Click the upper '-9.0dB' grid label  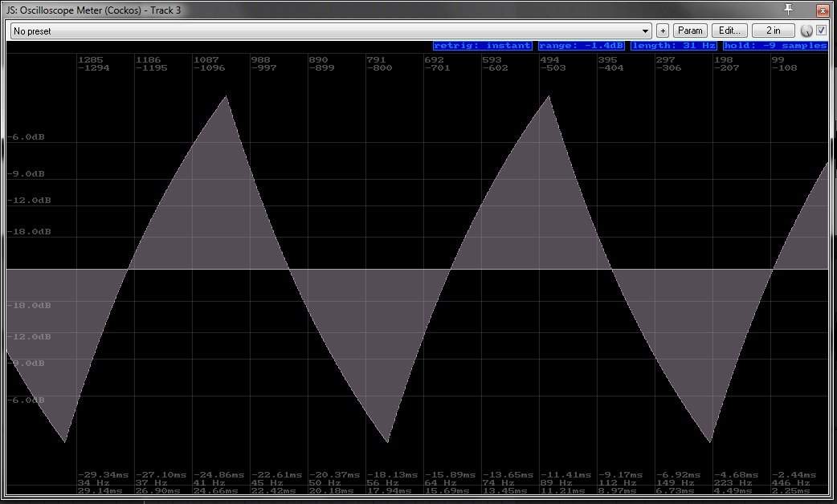pyautogui.click(x=27, y=174)
